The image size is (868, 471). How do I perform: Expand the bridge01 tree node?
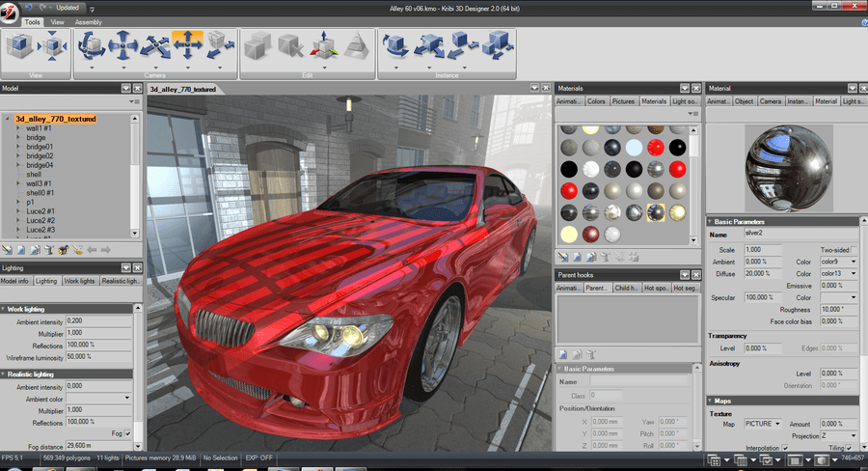(x=17, y=147)
